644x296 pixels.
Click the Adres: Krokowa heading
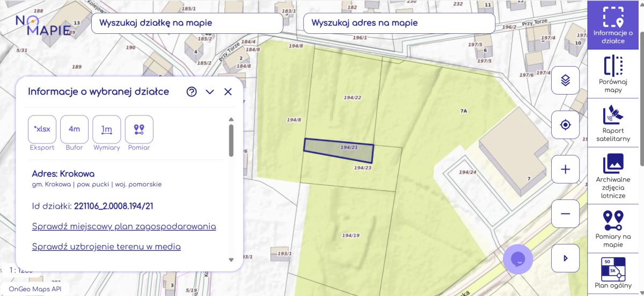(x=63, y=174)
